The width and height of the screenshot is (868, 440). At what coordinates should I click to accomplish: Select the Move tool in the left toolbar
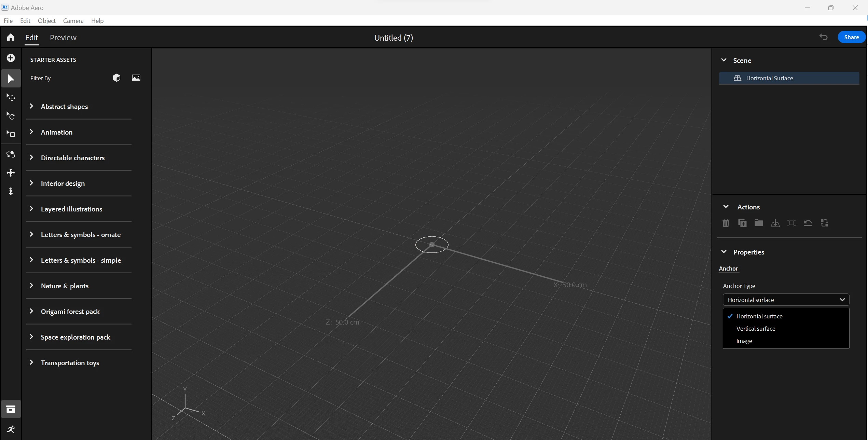[11, 98]
